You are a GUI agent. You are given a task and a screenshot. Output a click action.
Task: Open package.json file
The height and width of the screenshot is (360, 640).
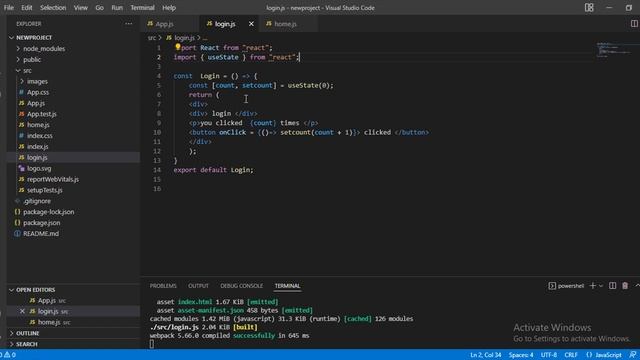tap(42, 223)
